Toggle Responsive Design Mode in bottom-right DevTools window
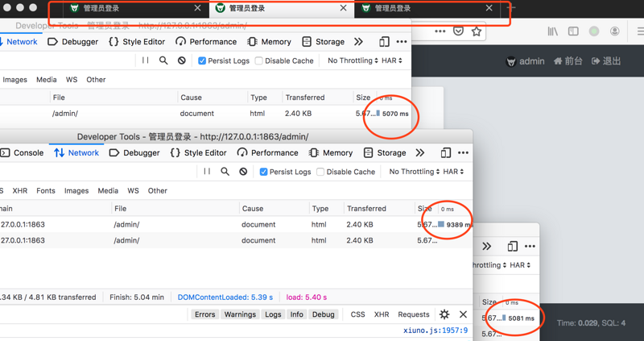The image size is (644, 341). (x=512, y=247)
